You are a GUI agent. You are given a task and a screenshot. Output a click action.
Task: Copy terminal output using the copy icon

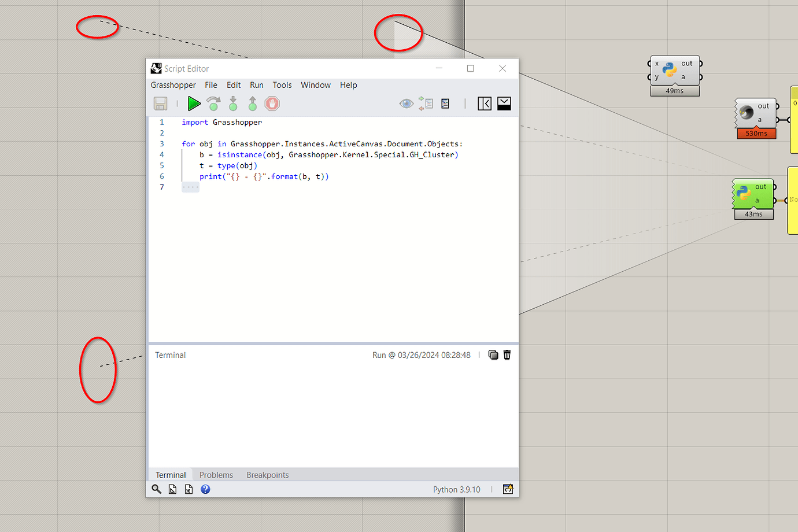click(493, 354)
